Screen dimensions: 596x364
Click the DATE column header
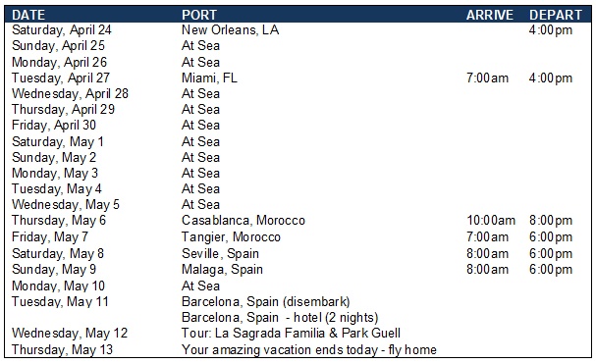click(x=28, y=15)
